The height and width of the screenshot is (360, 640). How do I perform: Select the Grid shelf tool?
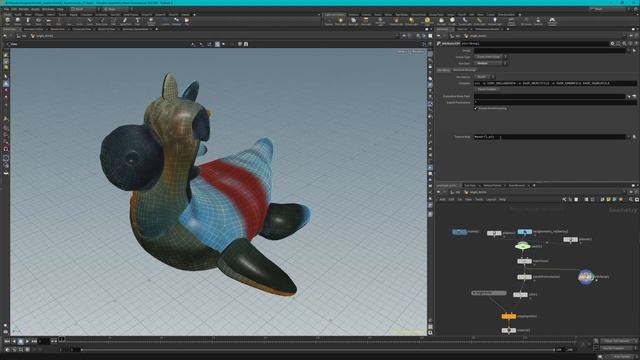coord(49,21)
